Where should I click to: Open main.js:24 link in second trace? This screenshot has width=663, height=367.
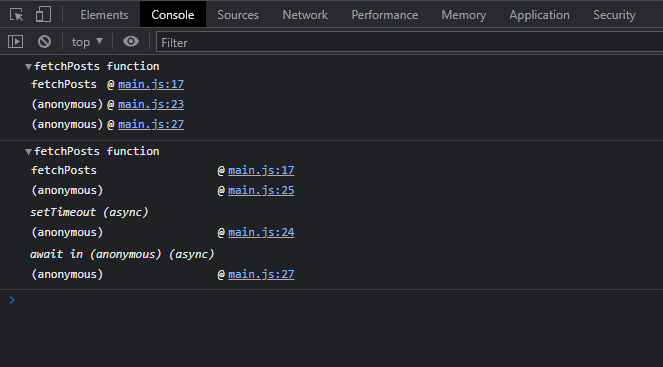[x=261, y=232]
